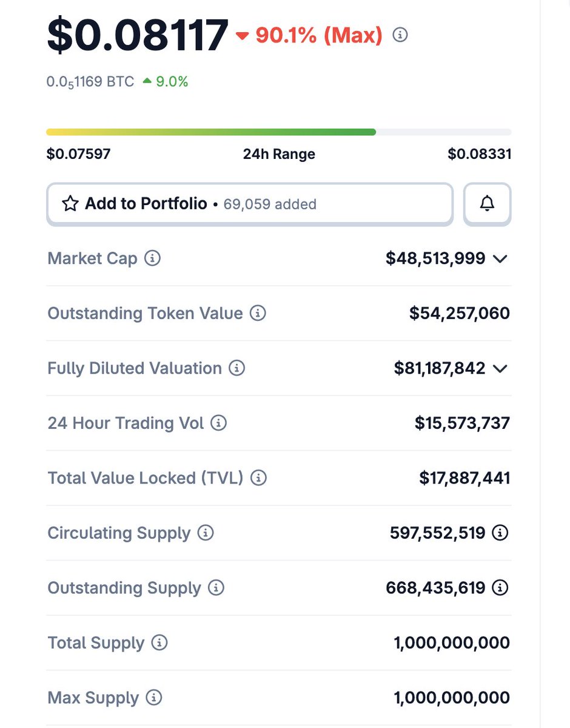Toggle price alert bell button

tap(487, 204)
